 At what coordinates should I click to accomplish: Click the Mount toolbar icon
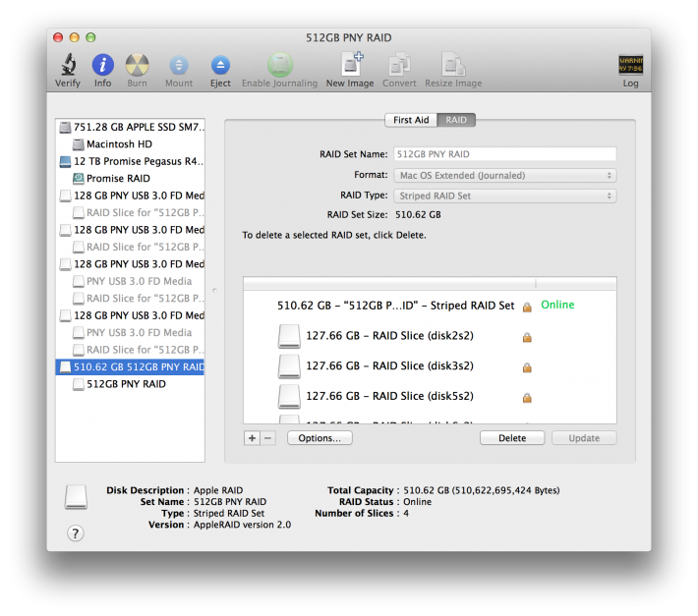pyautogui.click(x=179, y=66)
